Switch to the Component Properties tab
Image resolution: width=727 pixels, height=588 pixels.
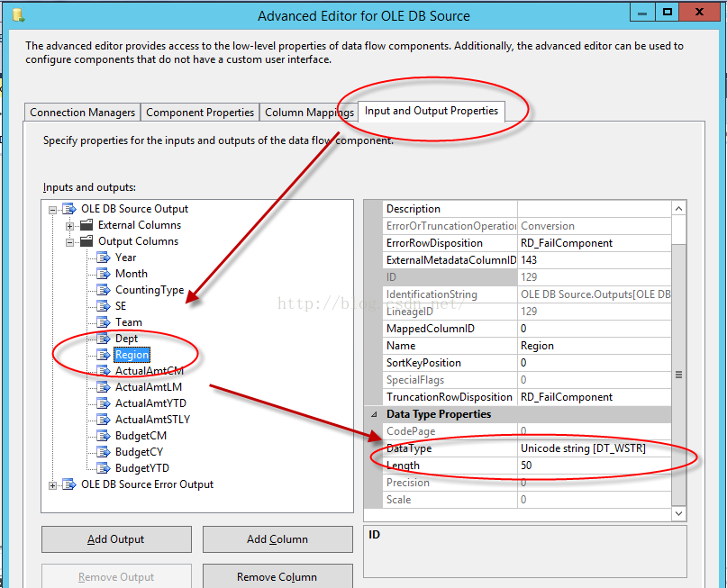[200, 113]
